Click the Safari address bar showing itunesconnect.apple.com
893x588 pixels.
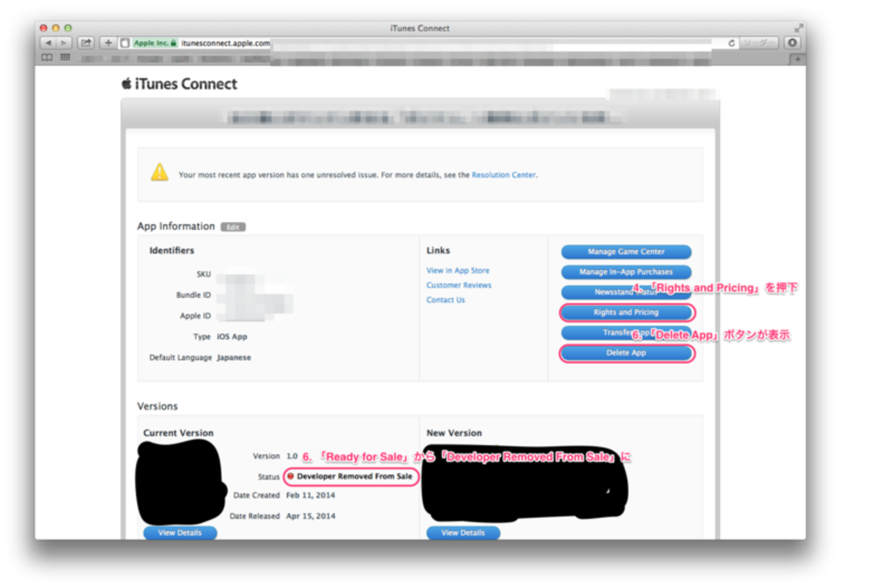(x=428, y=43)
